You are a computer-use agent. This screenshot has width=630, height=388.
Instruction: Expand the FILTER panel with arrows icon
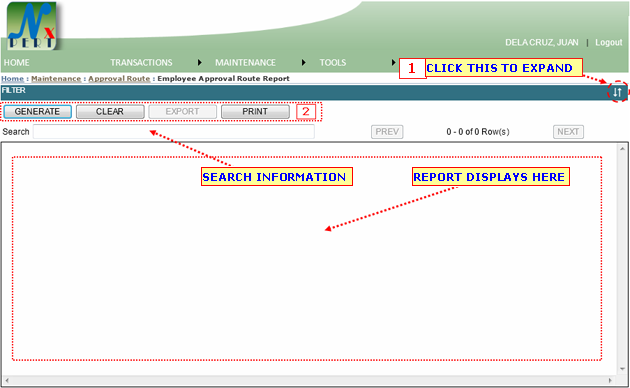pos(618,92)
